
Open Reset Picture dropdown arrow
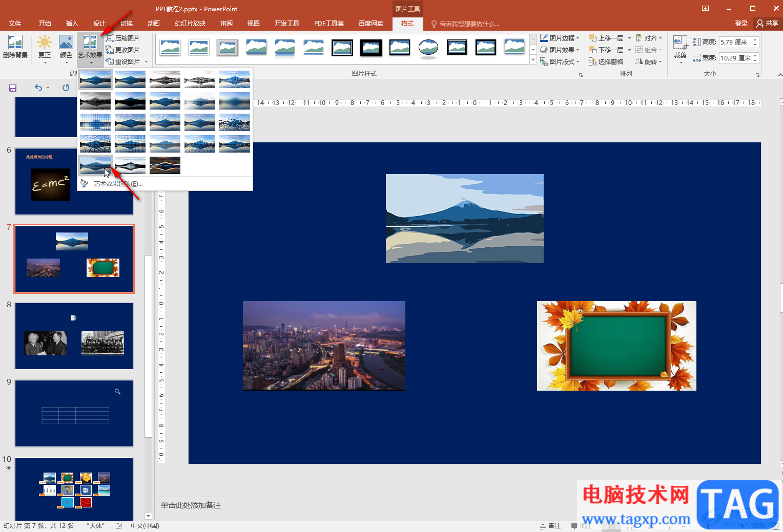point(147,62)
